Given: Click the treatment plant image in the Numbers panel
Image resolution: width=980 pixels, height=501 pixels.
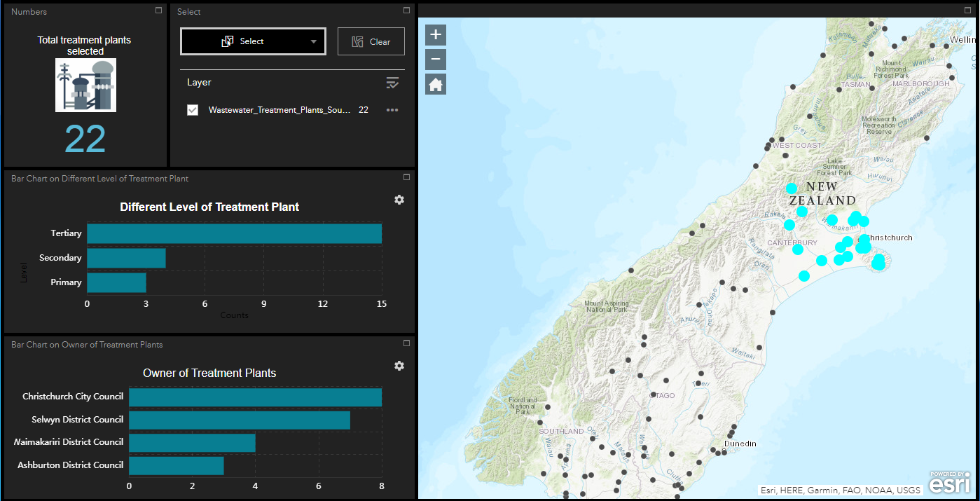Looking at the screenshot, I should pos(85,85).
